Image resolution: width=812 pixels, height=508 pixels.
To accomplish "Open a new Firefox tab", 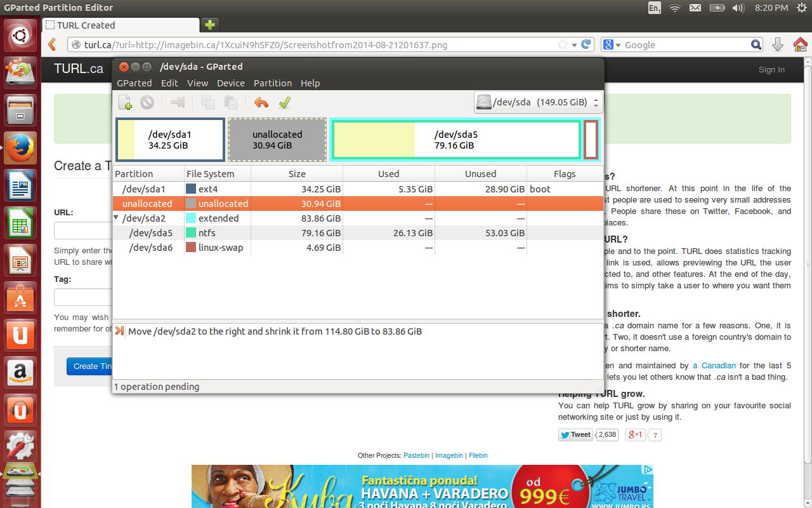I will point(209,25).
